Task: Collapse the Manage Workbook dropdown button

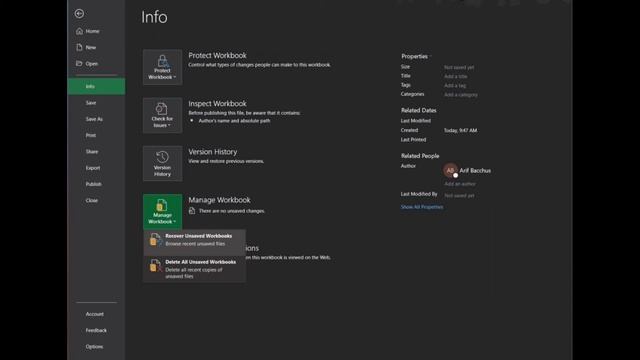Action: 162,211
